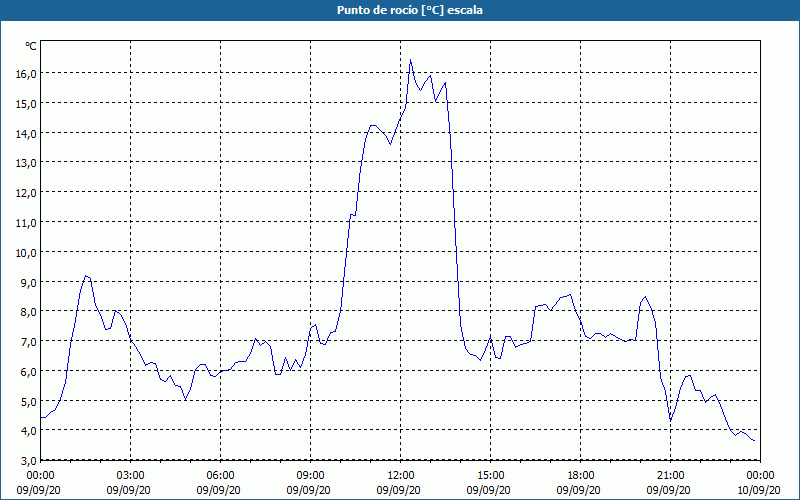Image resolution: width=800 pixels, height=500 pixels.
Task: Select the 12:00 time label
Action: pyautogui.click(x=399, y=476)
